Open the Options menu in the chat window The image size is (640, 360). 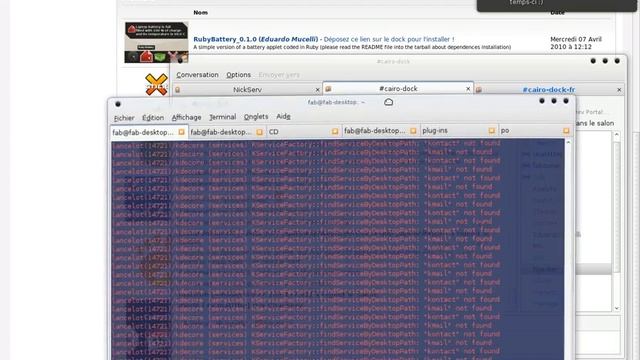(238, 75)
